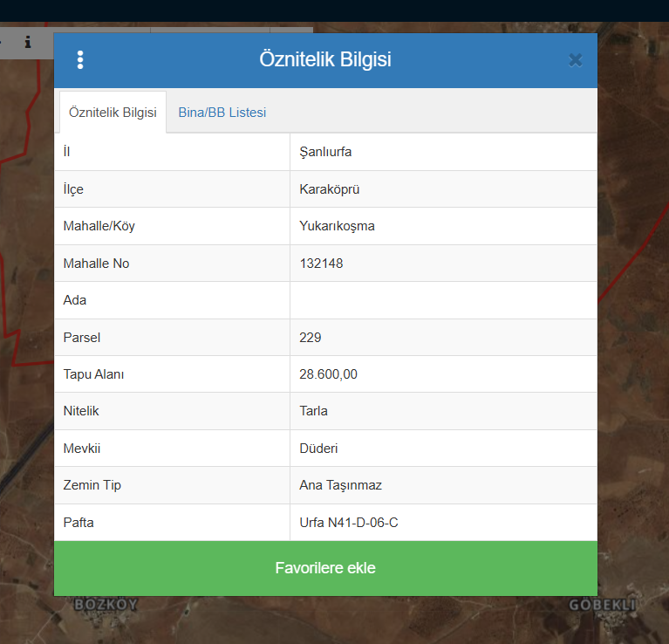This screenshot has width=669, height=644.
Task: Click the GÖBEKLİ label on the map
Action: point(604,605)
